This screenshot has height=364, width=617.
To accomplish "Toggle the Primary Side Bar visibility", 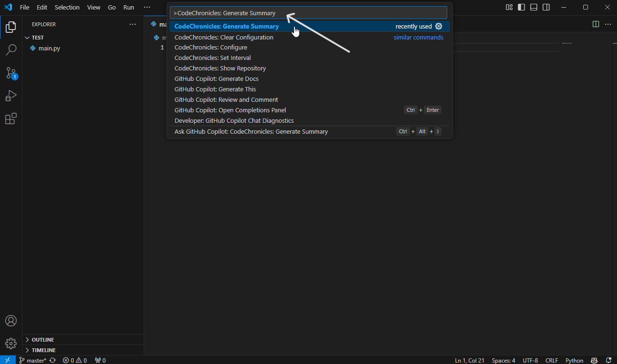I will click(521, 7).
